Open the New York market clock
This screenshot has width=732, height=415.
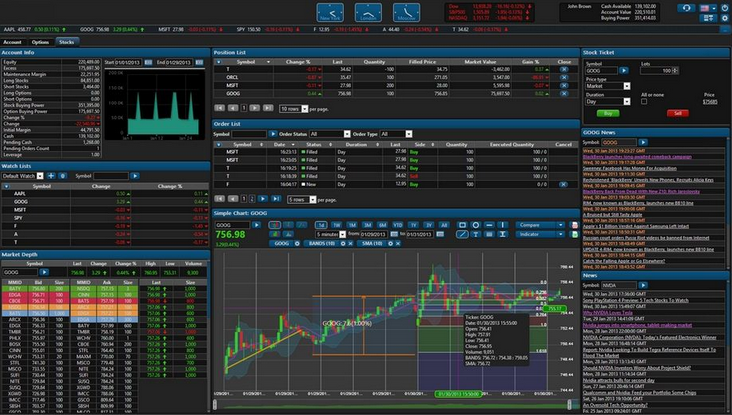point(330,13)
